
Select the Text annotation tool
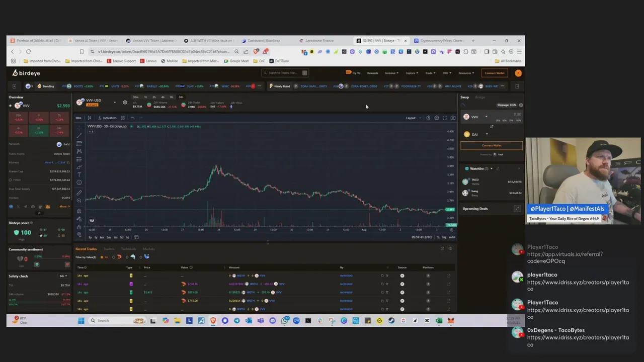(79, 174)
